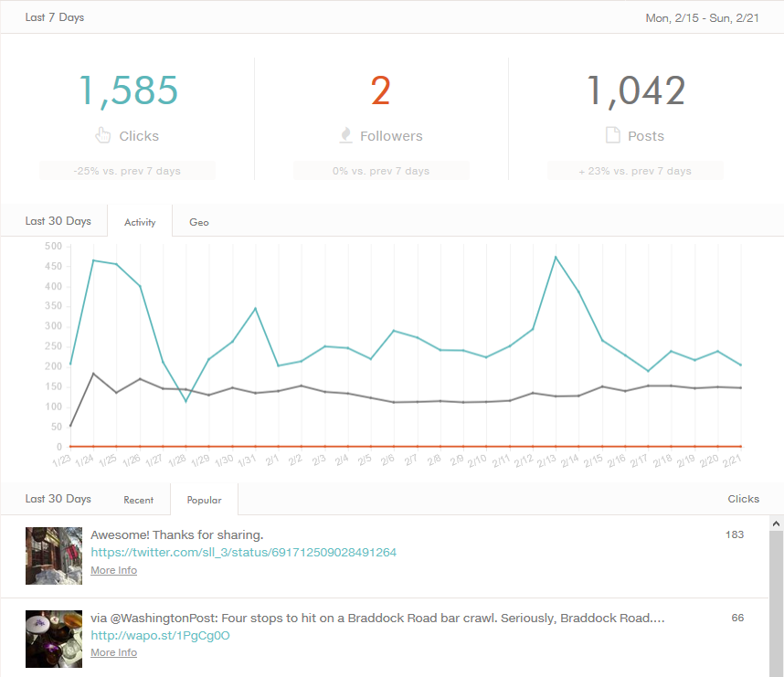
Task: Click the document Posts icon
Action: click(x=612, y=136)
